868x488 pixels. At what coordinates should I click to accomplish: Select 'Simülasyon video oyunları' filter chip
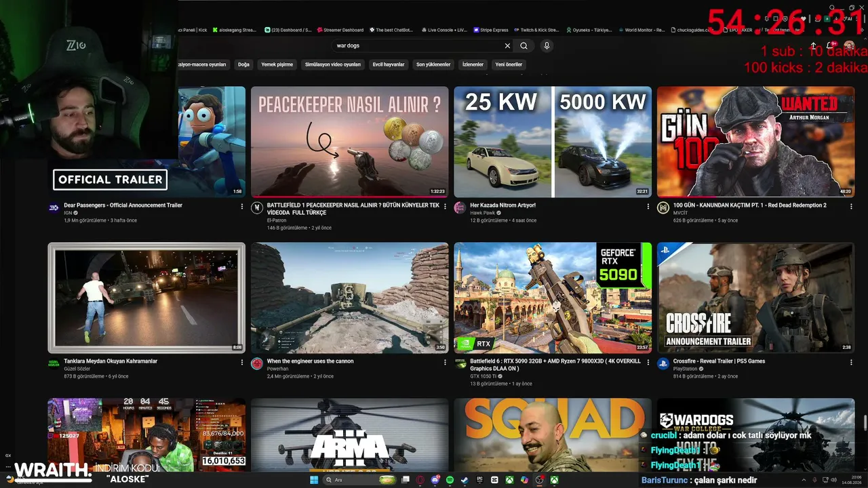[x=333, y=64]
